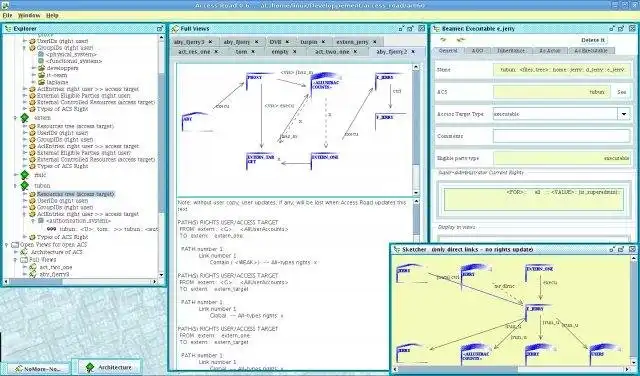Click the detach icon of the Beamer panel
This screenshot has height=376, width=640.
(x=621, y=29)
